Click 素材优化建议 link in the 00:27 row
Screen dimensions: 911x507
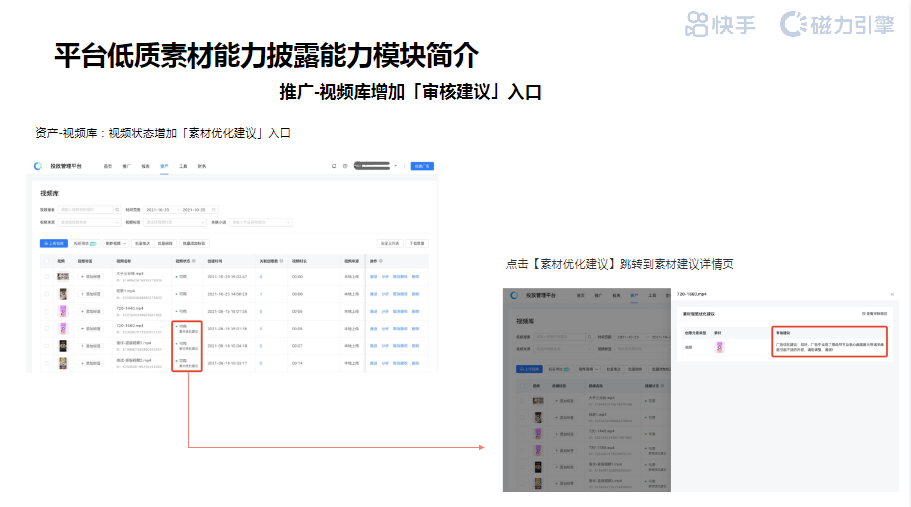[x=188, y=349]
